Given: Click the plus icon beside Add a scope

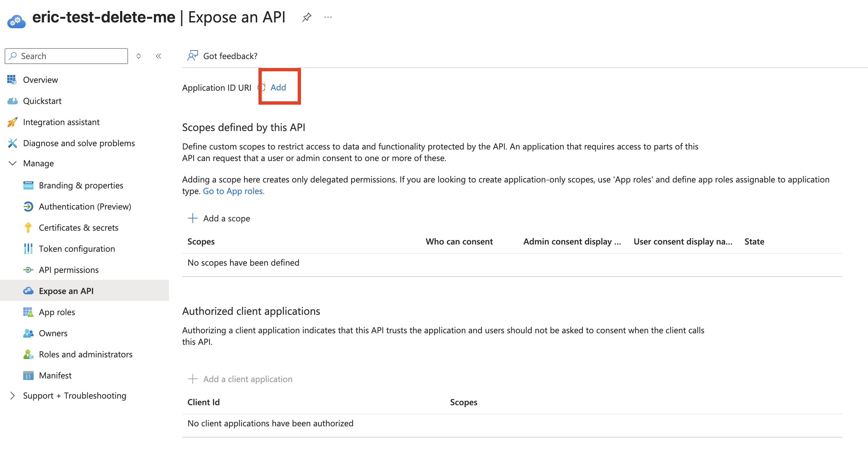Looking at the screenshot, I should click(192, 218).
